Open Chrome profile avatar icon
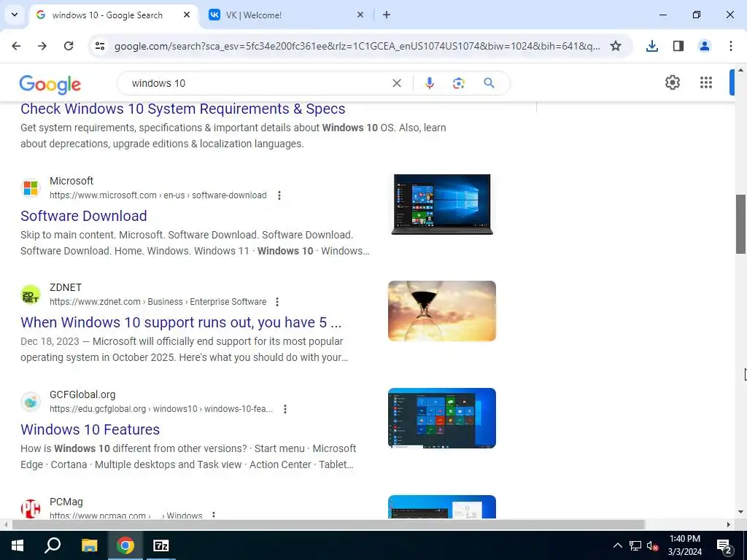The height and width of the screenshot is (560, 747). tap(704, 46)
